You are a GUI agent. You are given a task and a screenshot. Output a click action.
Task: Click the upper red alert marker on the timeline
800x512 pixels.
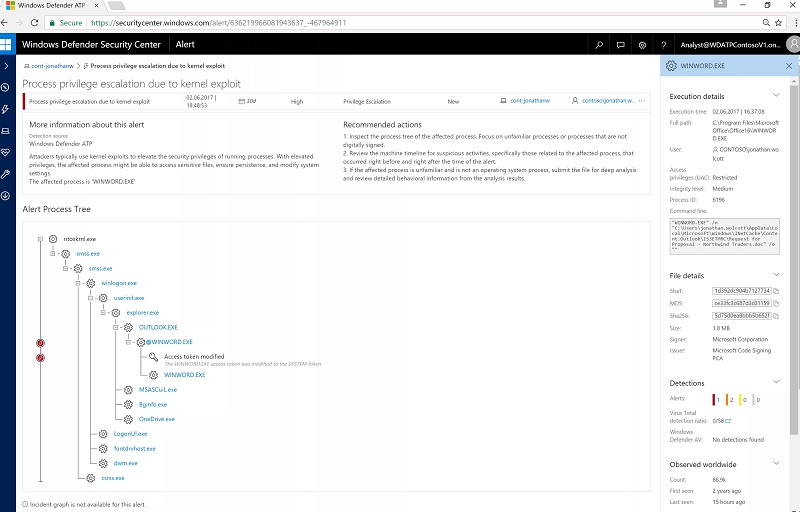pos(40,343)
